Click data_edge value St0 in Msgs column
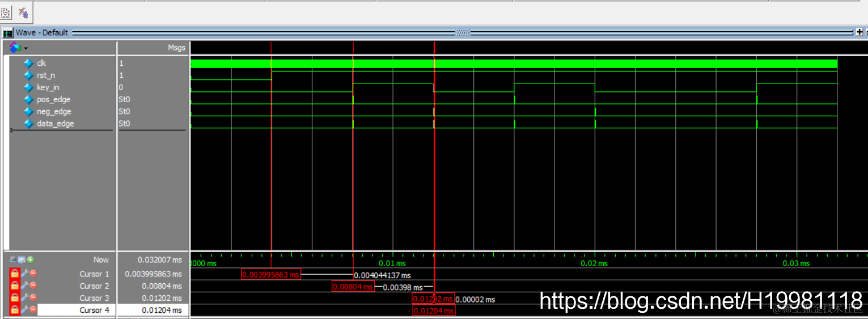 point(124,123)
